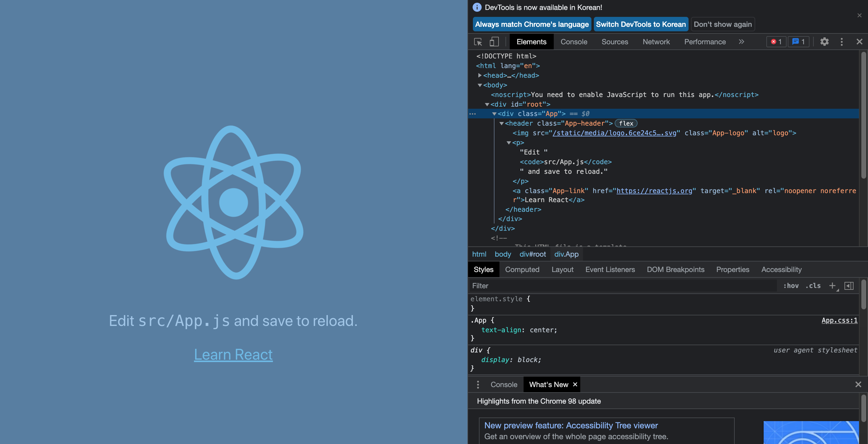Click the blue issues count badge
868x444 pixels.
(x=798, y=42)
